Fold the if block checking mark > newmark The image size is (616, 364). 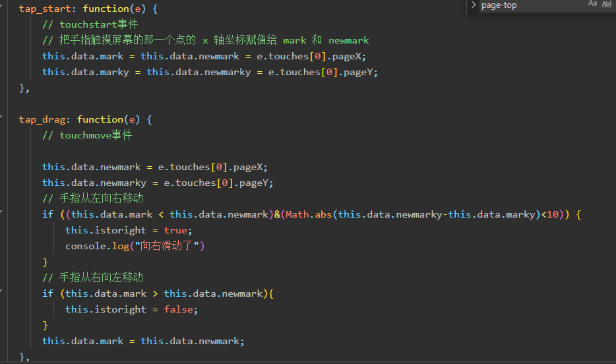pyautogui.click(x=1, y=291)
